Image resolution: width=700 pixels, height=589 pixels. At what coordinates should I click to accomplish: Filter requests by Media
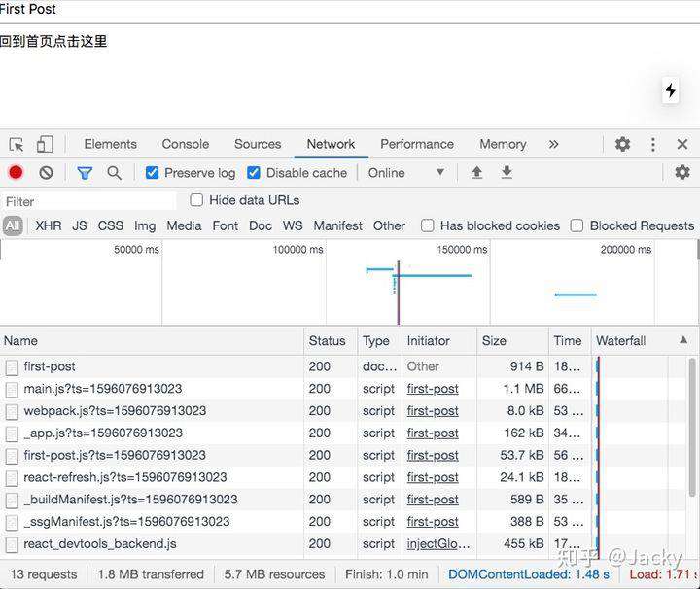(x=184, y=225)
